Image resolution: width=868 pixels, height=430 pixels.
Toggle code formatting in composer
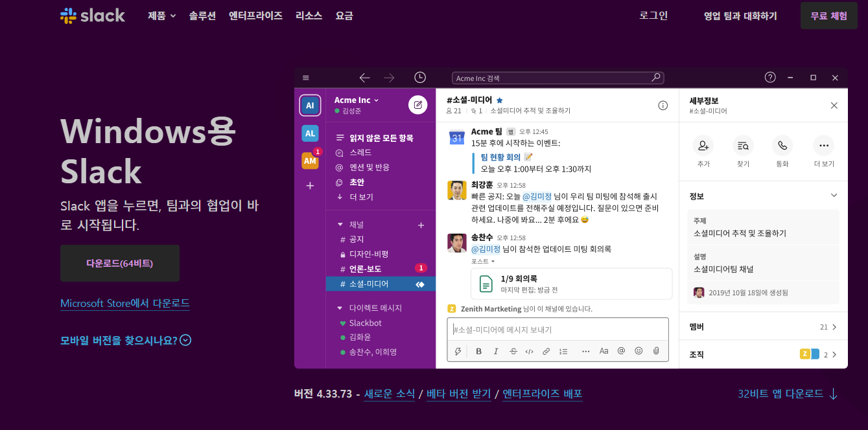pos(529,351)
